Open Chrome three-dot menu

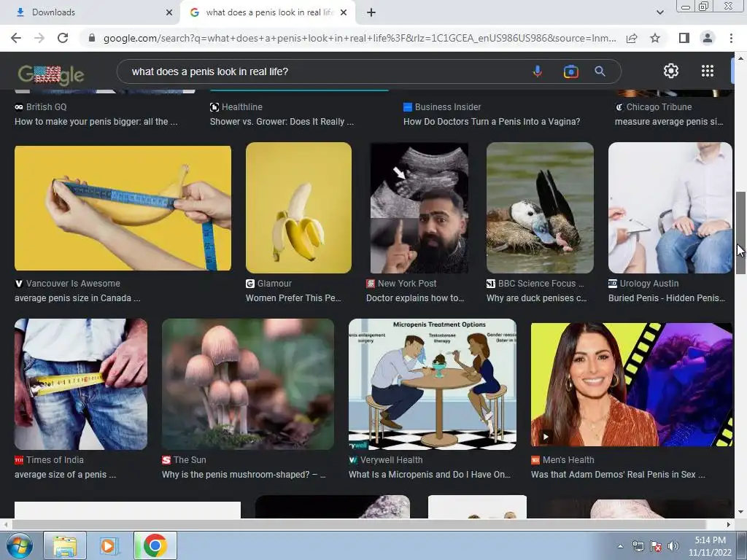(x=731, y=38)
